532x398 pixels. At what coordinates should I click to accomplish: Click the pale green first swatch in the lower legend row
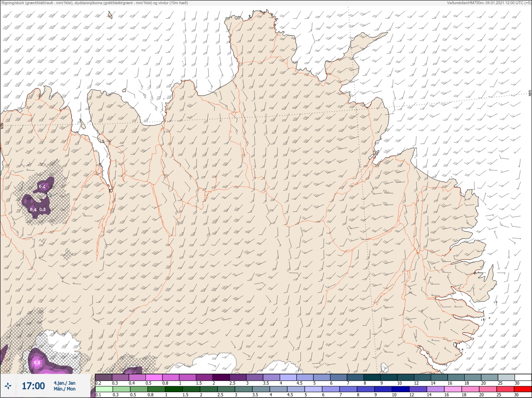(104, 389)
